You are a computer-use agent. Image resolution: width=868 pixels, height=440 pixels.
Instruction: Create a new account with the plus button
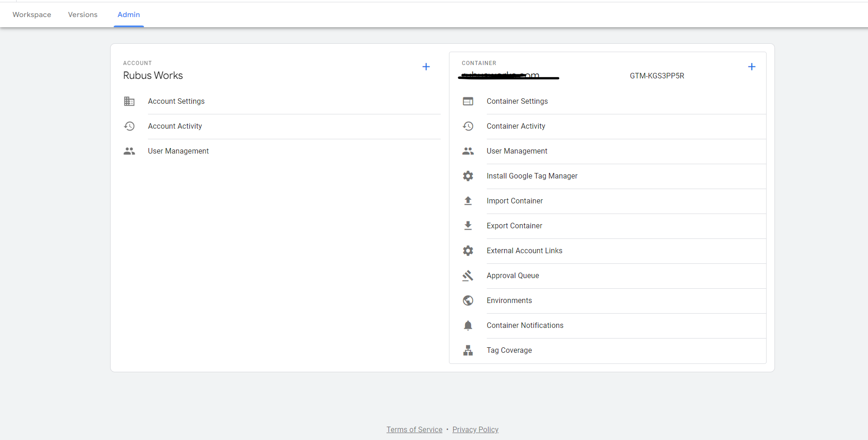(426, 66)
